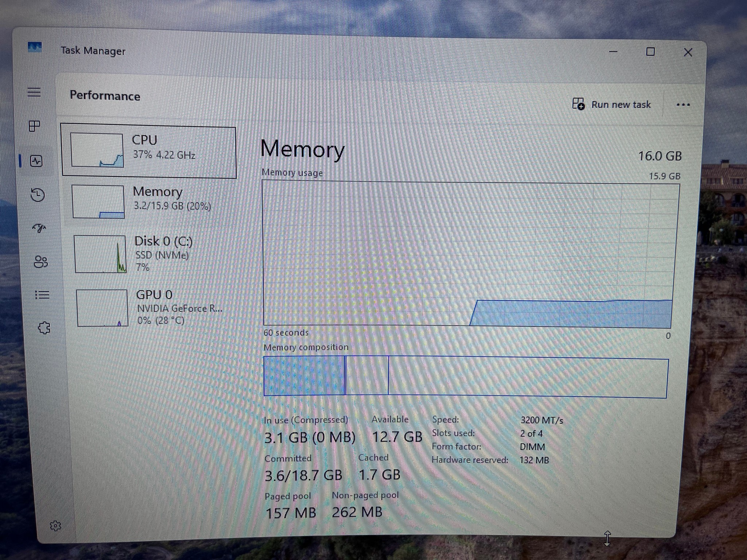This screenshot has height=560, width=747.
Task: Open the App history icon
Action: pyautogui.click(x=38, y=195)
